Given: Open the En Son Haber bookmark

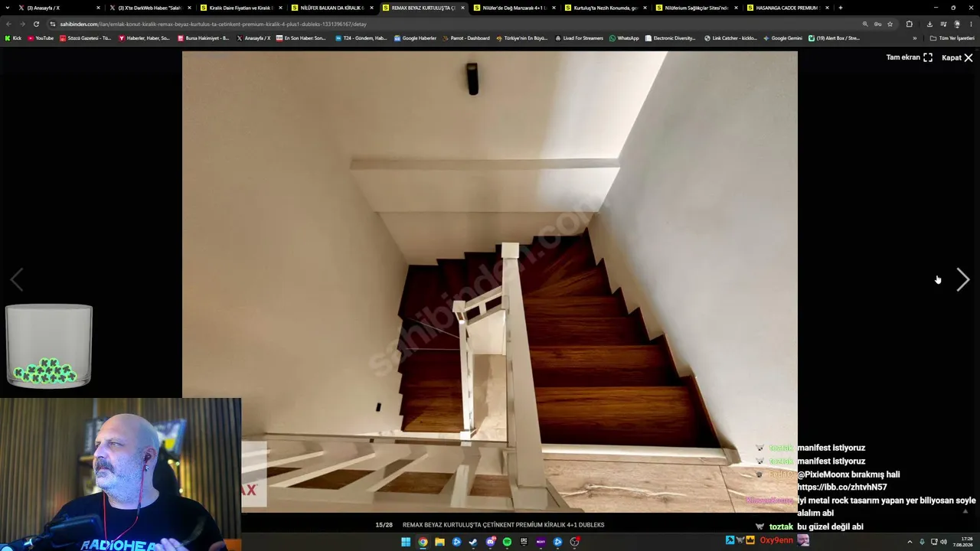Looking at the screenshot, I should [301, 37].
